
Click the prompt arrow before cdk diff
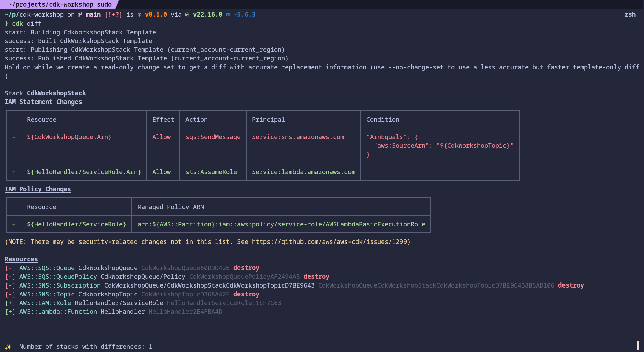pyautogui.click(x=6, y=24)
